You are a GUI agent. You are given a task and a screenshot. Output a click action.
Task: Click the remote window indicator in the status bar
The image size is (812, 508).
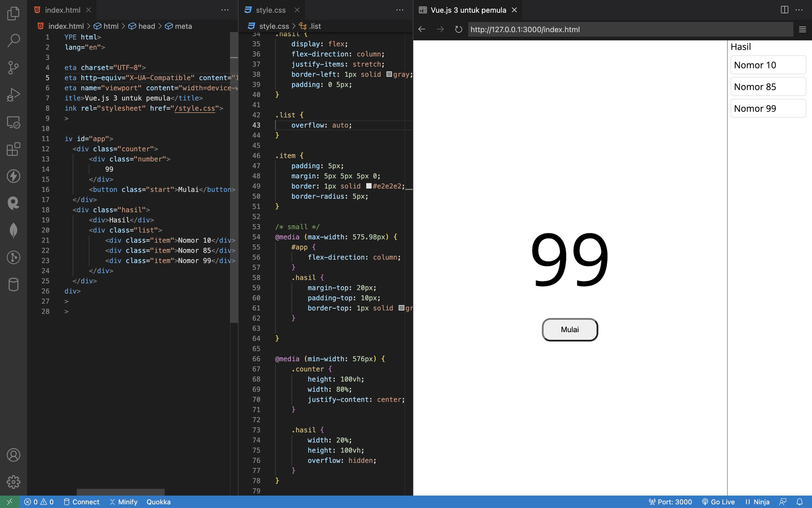[9, 502]
